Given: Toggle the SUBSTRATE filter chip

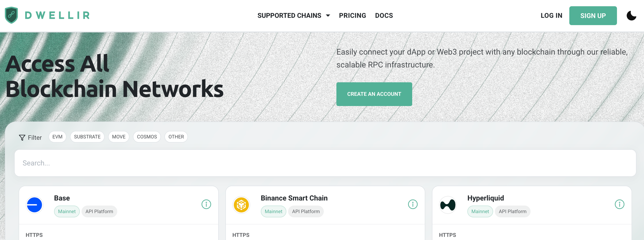Looking at the screenshot, I should click(87, 137).
